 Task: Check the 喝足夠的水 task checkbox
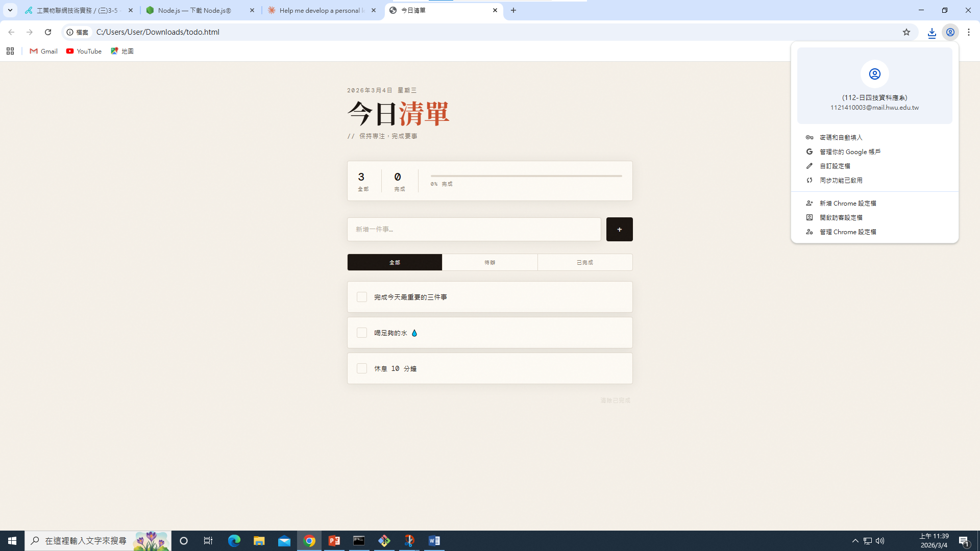pyautogui.click(x=362, y=333)
